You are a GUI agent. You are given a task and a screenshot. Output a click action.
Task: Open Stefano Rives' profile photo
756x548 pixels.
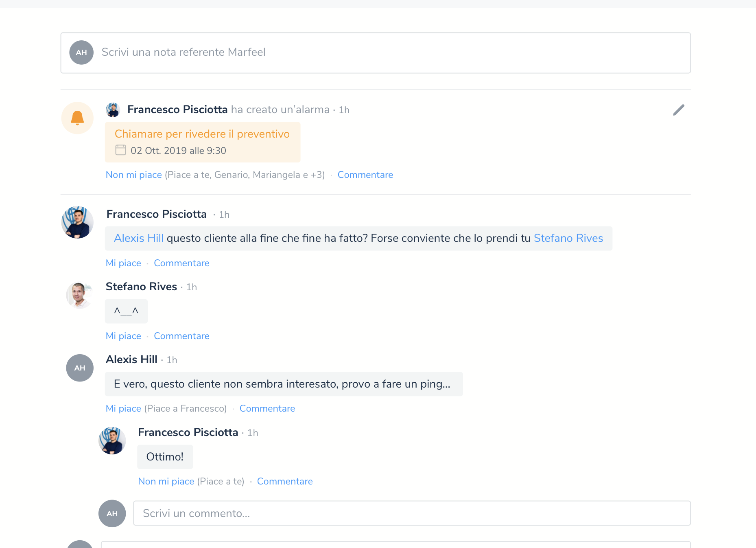[x=79, y=295]
